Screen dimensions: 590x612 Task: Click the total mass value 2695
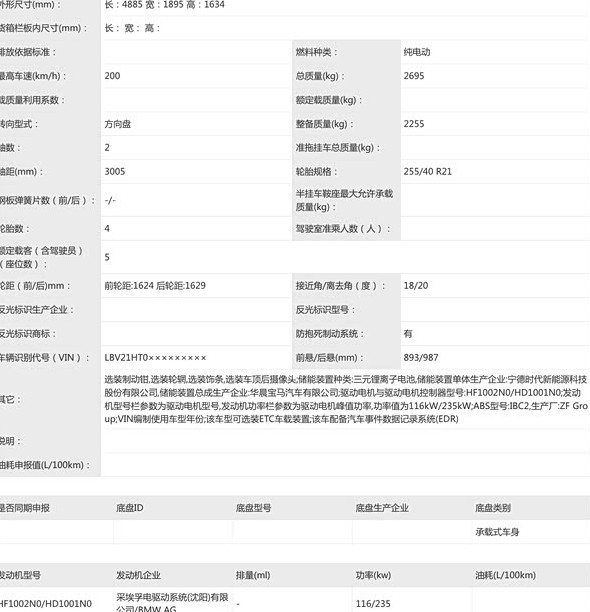click(414, 76)
